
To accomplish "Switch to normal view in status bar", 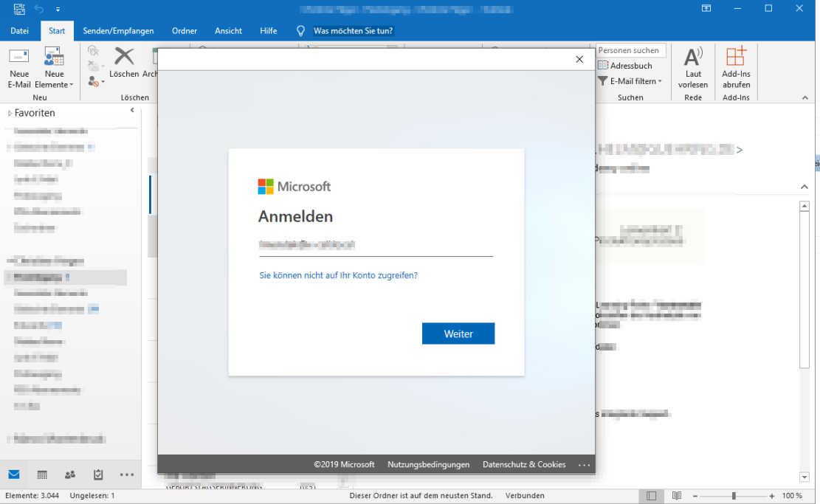I will pos(651,496).
